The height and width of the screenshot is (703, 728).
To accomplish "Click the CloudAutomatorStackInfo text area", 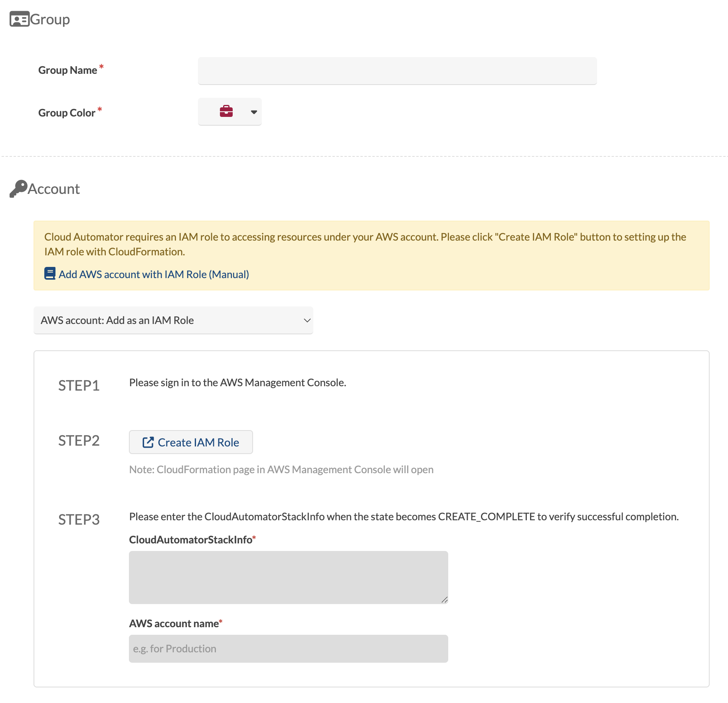I will coord(288,577).
